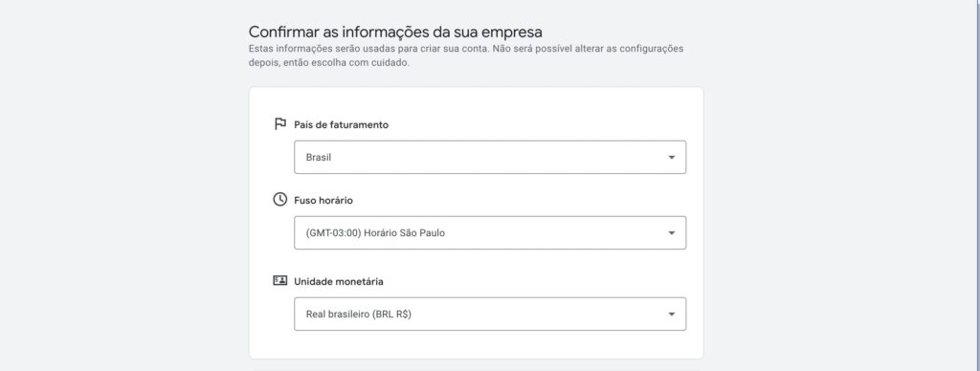Click the Real brasileiro (BRL R$) value text
Image resolution: width=980 pixels, height=371 pixels.
coord(358,315)
